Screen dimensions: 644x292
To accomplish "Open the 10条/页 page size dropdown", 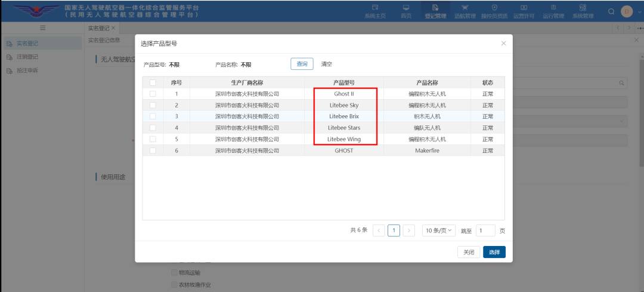I will click(x=439, y=230).
